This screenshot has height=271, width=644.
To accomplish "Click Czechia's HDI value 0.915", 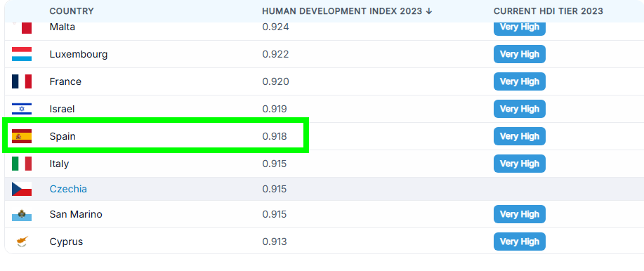I will [x=275, y=189].
